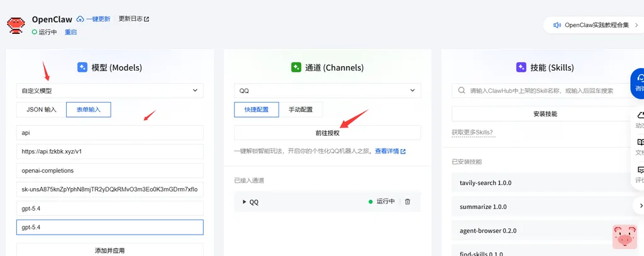Click the https://api.fzkbk.xyz/v1 URL field

coord(110,152)
